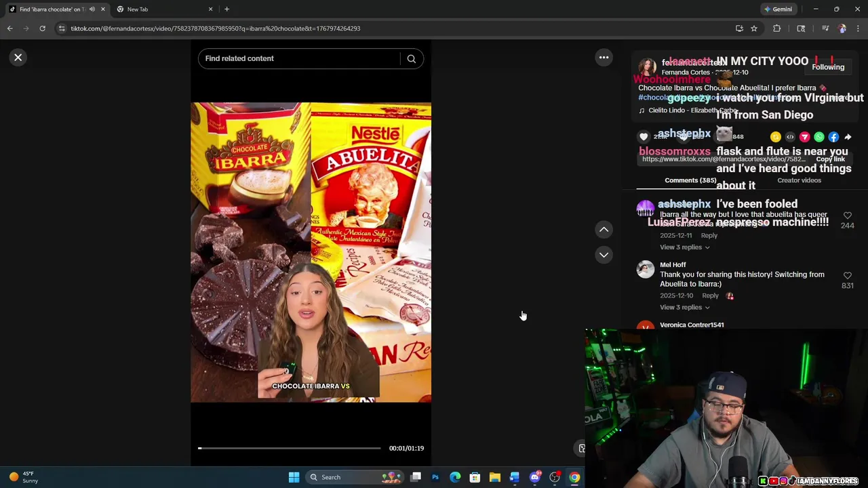Open Microsoft Store from taskbar
Screen dimensions: 868x488
[475, 477]
